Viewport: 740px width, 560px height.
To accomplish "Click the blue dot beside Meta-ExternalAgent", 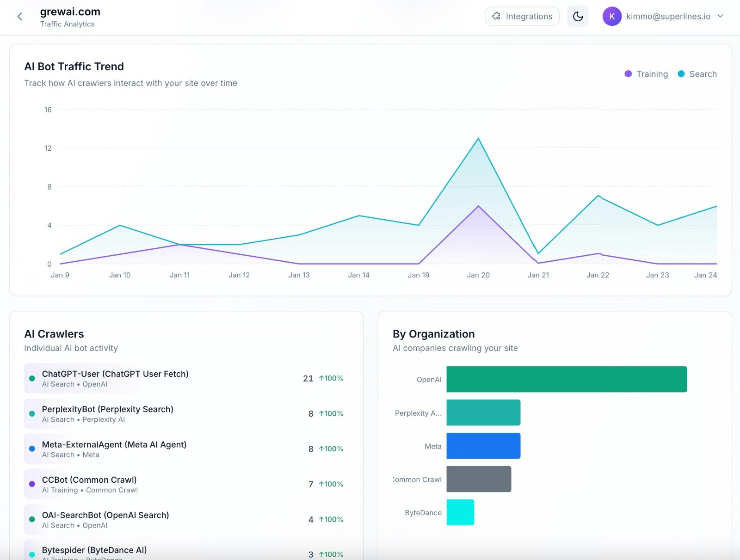I will click(31, 449).
